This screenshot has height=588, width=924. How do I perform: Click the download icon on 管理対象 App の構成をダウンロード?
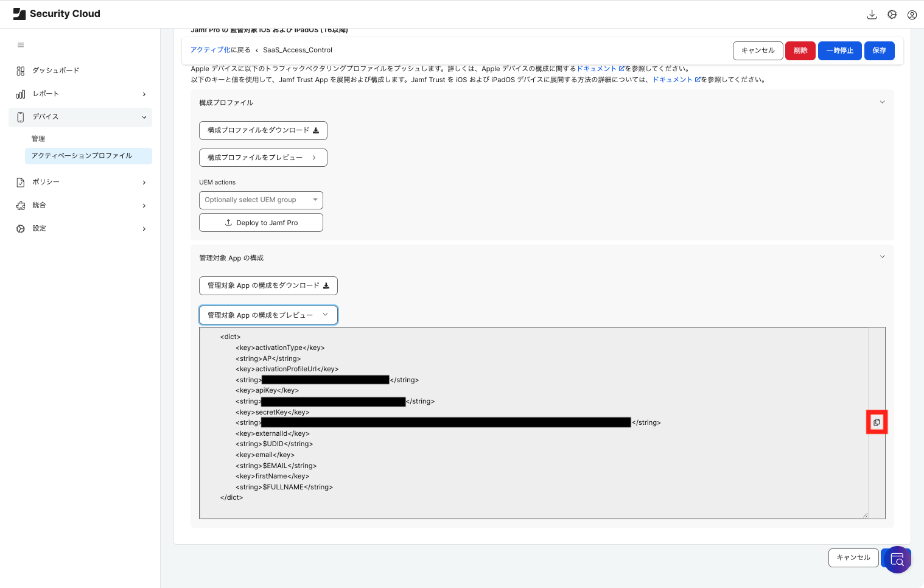tap(326, 285)
